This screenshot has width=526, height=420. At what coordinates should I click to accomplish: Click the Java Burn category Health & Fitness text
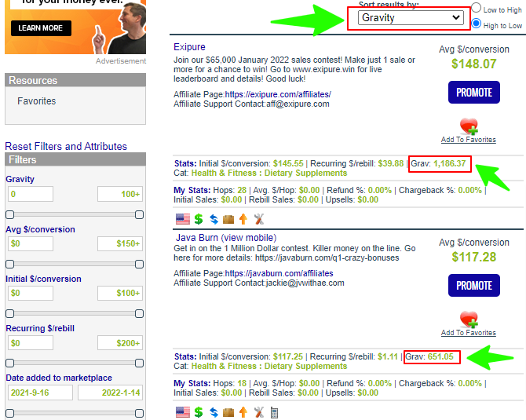pyautogui.click(x=269, y=367)
